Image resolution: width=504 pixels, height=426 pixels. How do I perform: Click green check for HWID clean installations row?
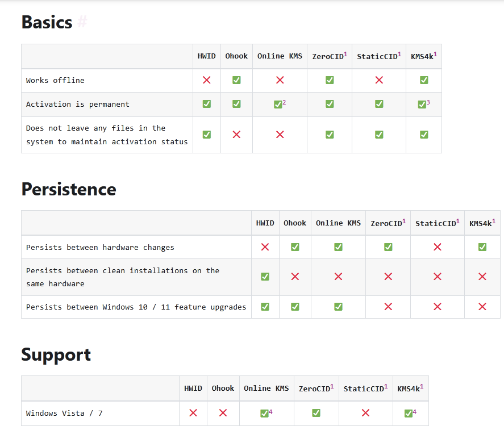click(265, 277)
